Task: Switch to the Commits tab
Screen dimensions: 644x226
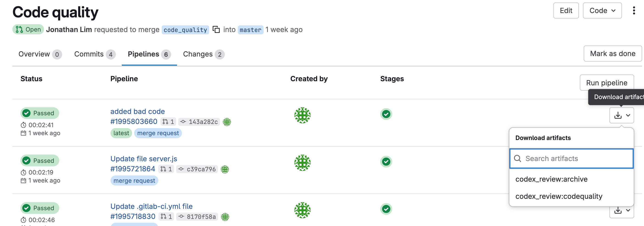Action: point(89,54)
